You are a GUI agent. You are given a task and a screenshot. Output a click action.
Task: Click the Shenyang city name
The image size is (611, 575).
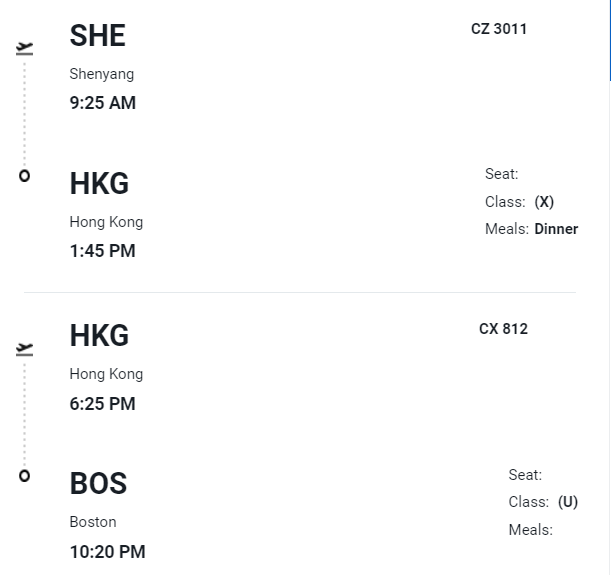101,74
